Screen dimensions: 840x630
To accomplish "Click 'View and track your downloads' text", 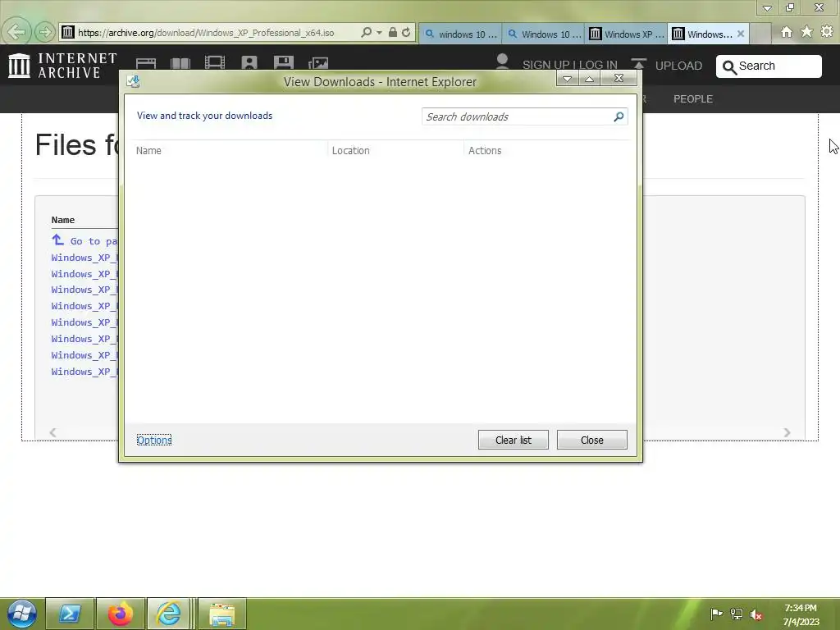I will (x=204, y=116).
